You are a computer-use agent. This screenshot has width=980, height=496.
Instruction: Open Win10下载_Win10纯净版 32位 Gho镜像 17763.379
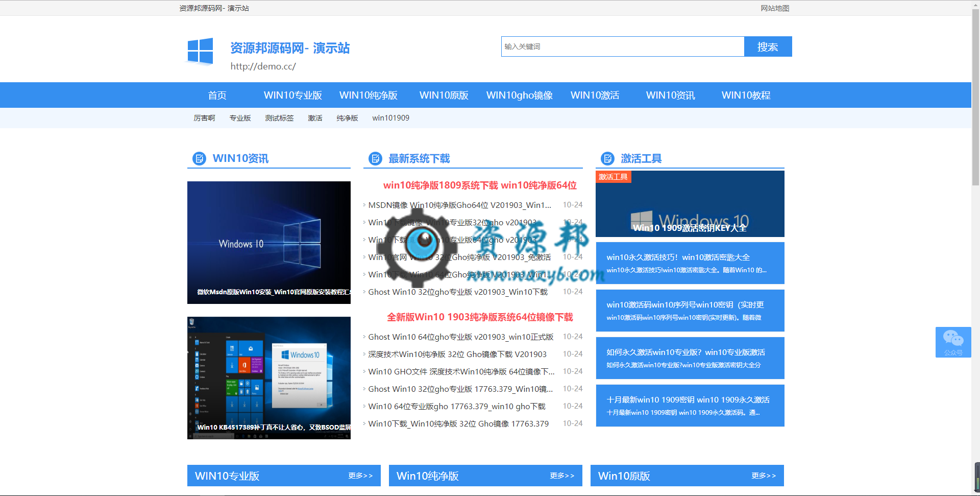click(458, 423)
